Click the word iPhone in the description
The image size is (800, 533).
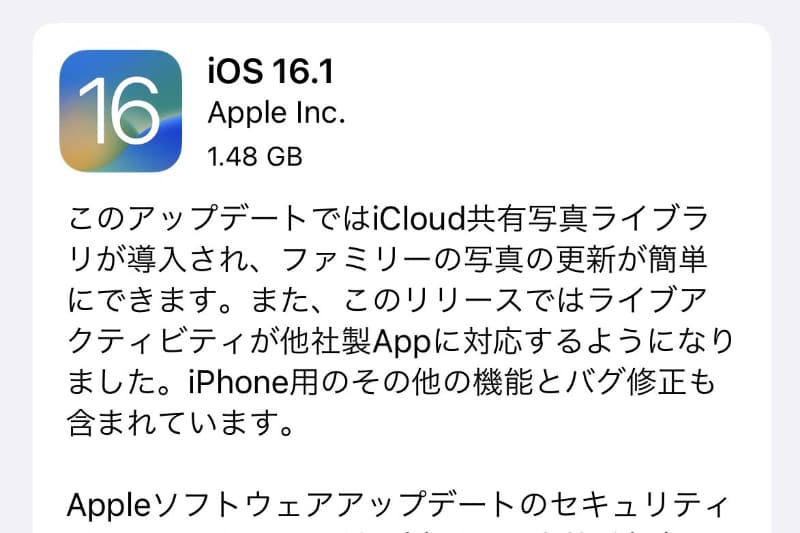pos(238,382)
